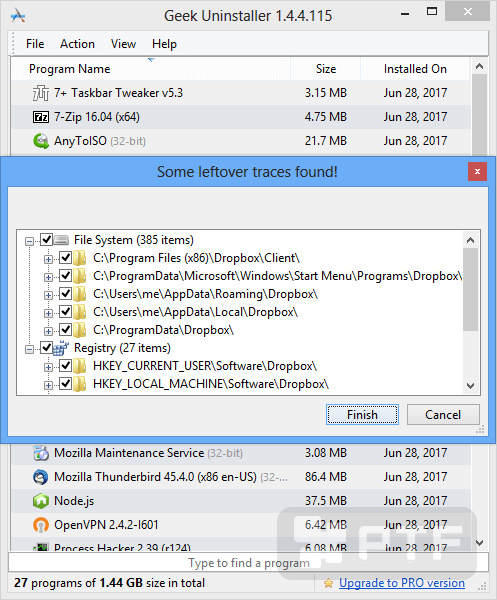Select the OpenVPN program icon
Image resolution: width=497 pixels, height=600 pixels.
[x=41, y=525]
